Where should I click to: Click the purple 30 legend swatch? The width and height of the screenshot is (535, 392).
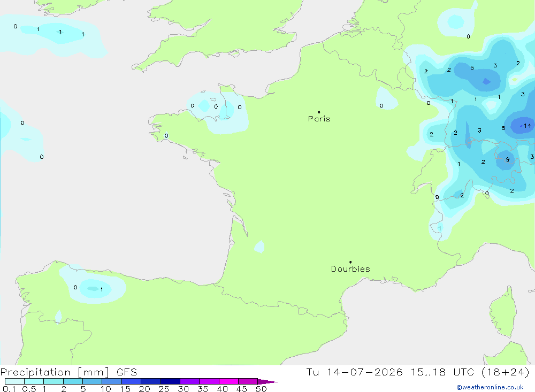pyautogui.click(x=189, y=381)
